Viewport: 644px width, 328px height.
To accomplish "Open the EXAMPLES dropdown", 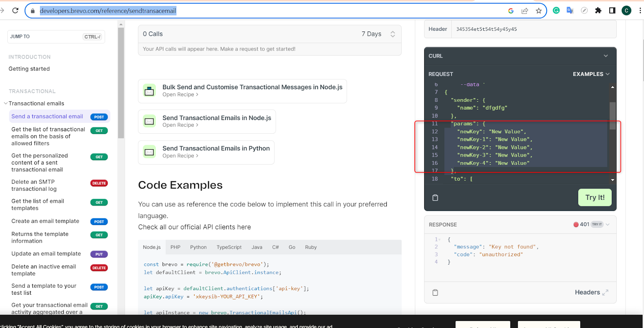I will pyautogui.click(x=591, y=74).
